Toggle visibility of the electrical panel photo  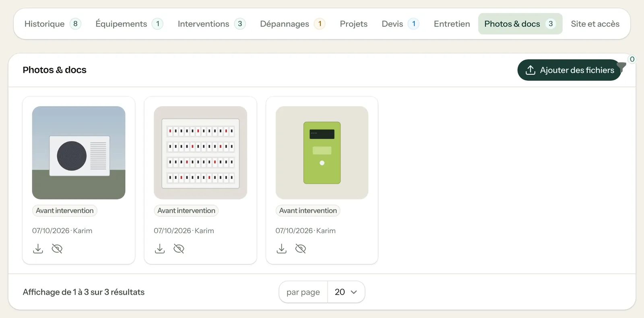coord(179,249)
